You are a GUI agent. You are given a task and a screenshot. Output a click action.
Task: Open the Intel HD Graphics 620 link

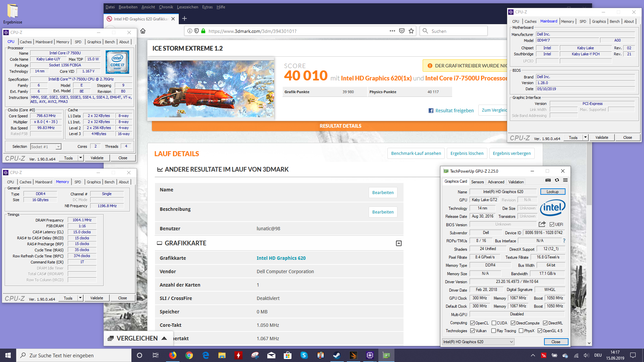point(281,258)
